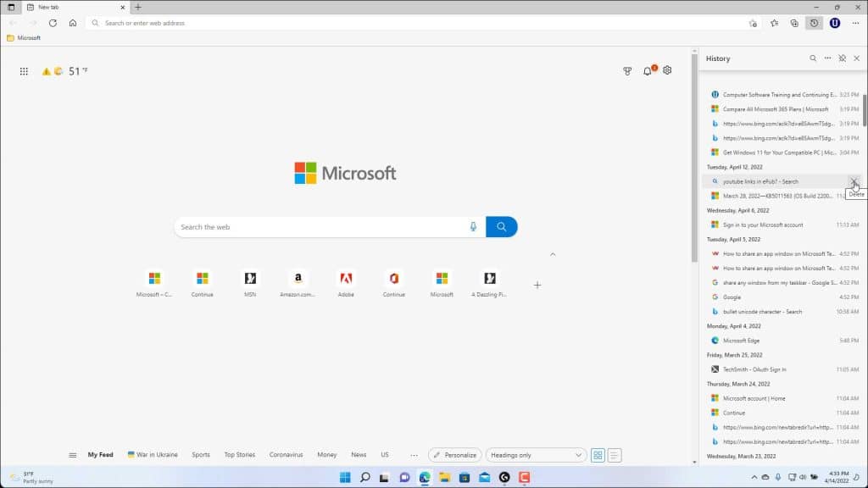This screenshot has width=868, height=488.
Task: Open the Adobe quick link tile
Action: [346, 283]
